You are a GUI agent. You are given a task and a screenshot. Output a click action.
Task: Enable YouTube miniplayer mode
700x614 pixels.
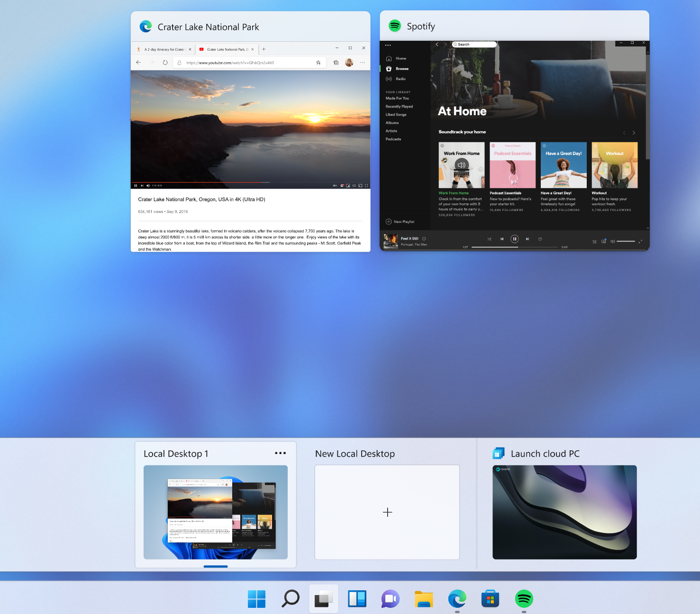point(348,185)
